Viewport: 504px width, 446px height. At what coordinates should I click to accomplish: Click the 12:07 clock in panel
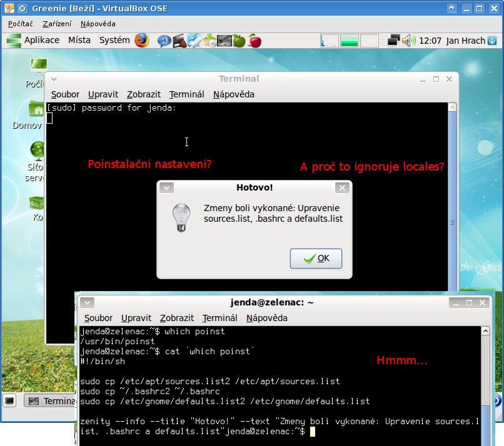click(430, 41)
